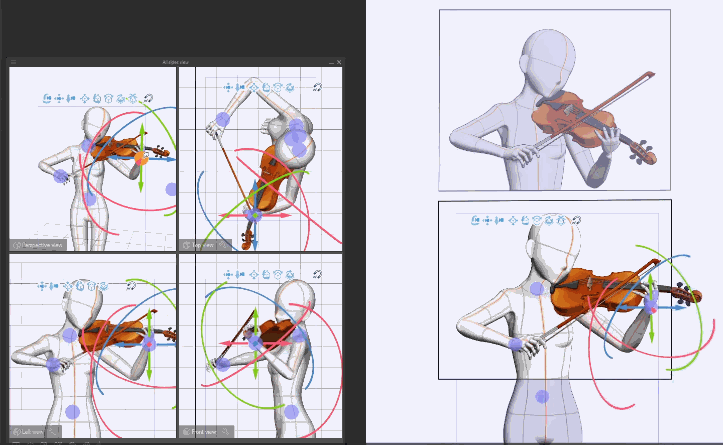The height and width of the screenshot is (445, 723).
Task: Click neck joint handle on main canvas figure
Action: tap(537, 289)
